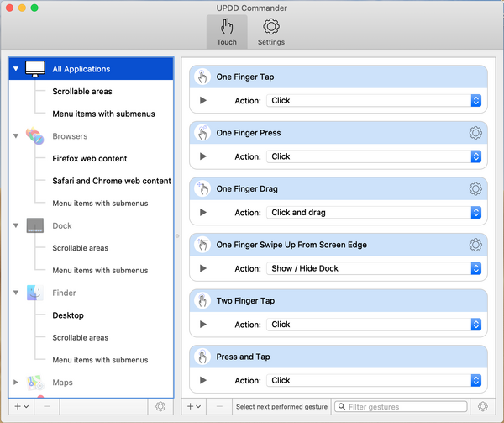Select Firefox web content in sidebar
504x423 pixels.
90,158
